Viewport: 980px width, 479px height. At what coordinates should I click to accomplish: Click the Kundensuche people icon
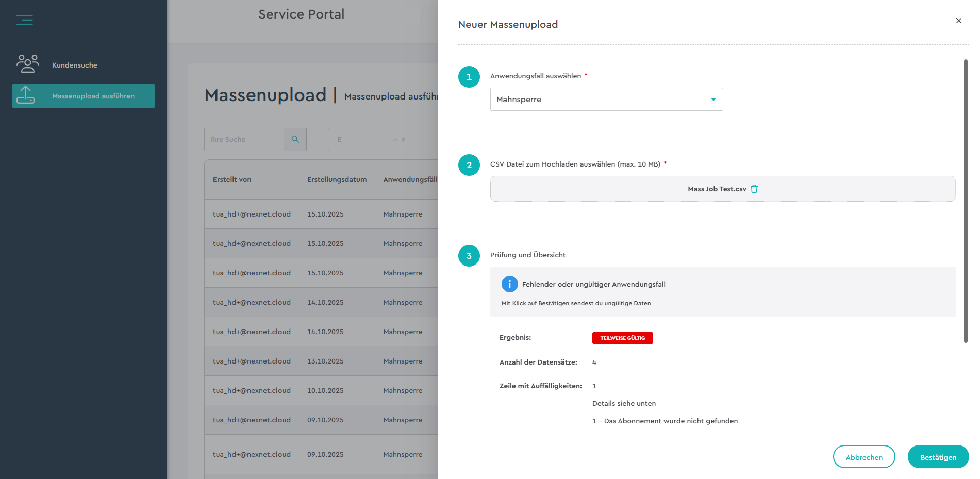point(28,64)
